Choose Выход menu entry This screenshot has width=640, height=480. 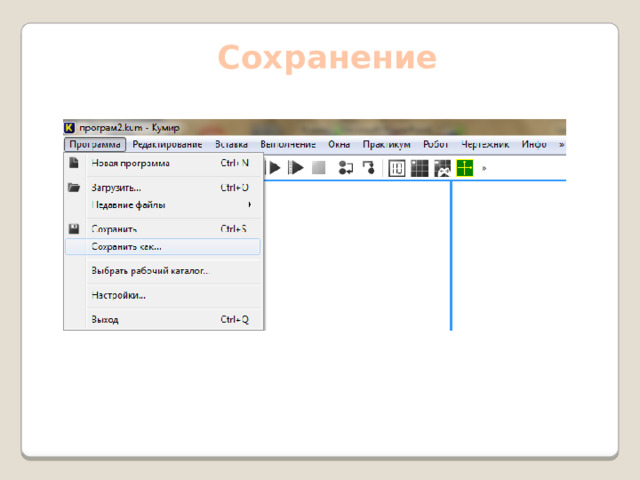pyautogui.click(x=162, y=319)
